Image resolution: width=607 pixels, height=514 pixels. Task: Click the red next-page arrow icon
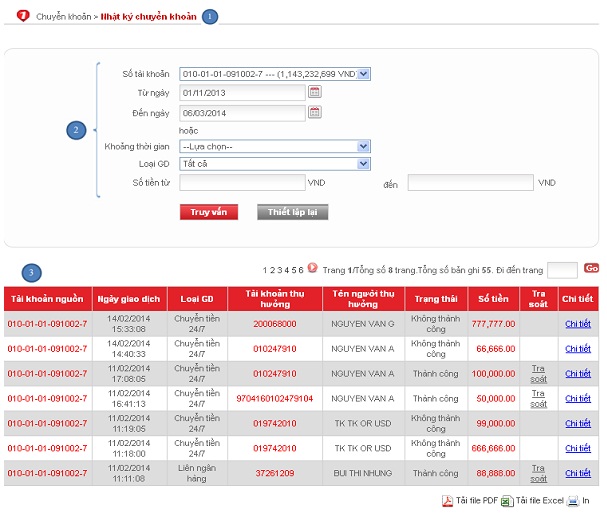(312, 268)
